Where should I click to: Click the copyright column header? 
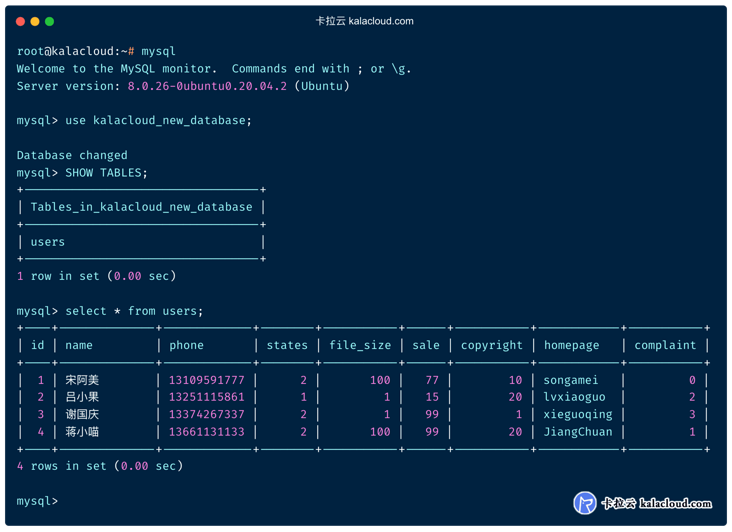tap(491, 345)
